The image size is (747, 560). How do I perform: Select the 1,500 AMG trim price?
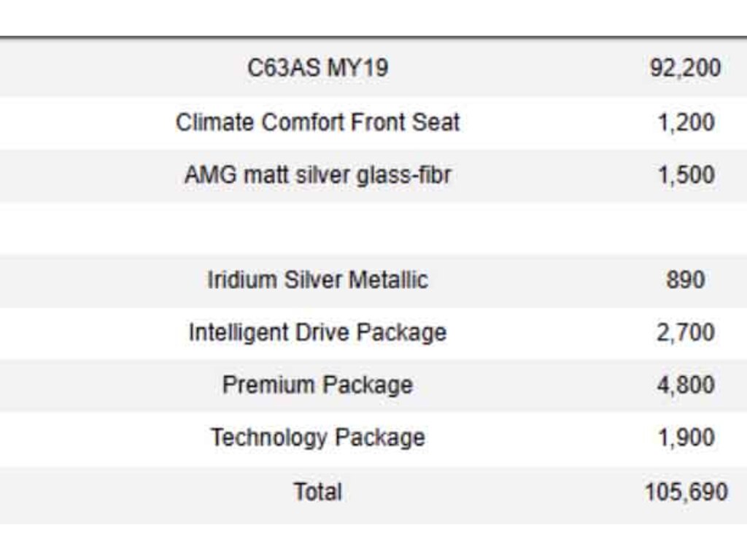point(685,175)
